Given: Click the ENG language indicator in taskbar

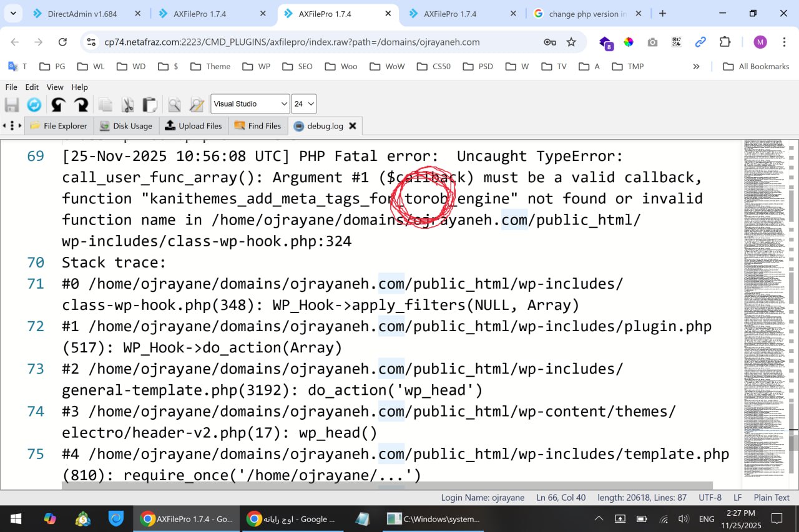Looking at the screenshot, I should (x=707, y=519).
